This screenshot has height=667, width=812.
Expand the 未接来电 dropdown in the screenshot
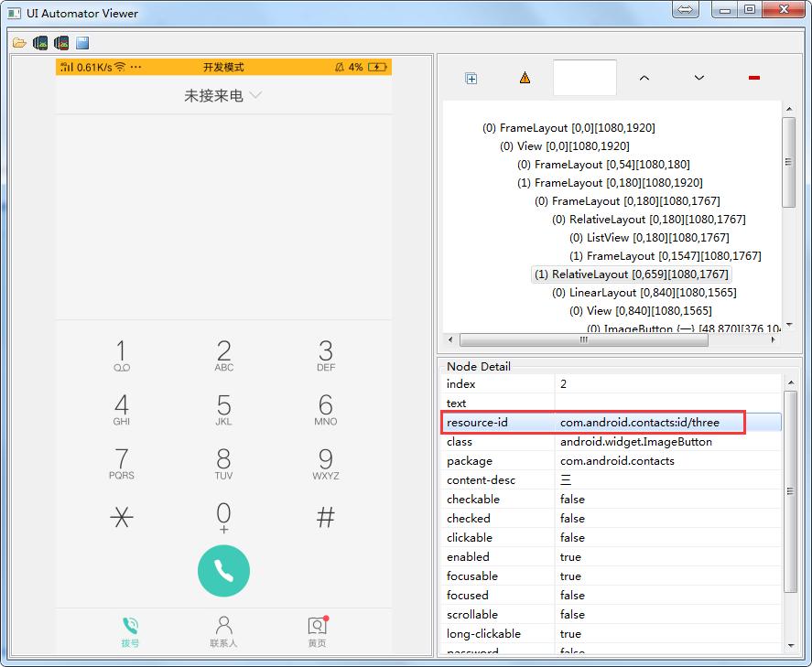[x=254, y=94]
